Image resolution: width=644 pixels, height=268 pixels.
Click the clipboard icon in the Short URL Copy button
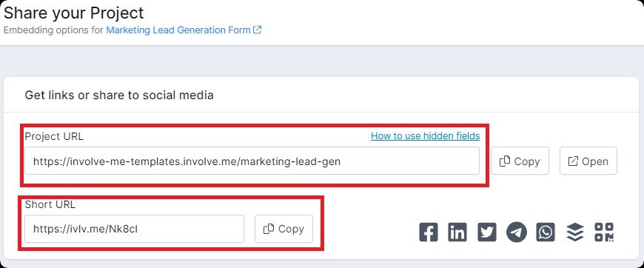coord(269,229)
